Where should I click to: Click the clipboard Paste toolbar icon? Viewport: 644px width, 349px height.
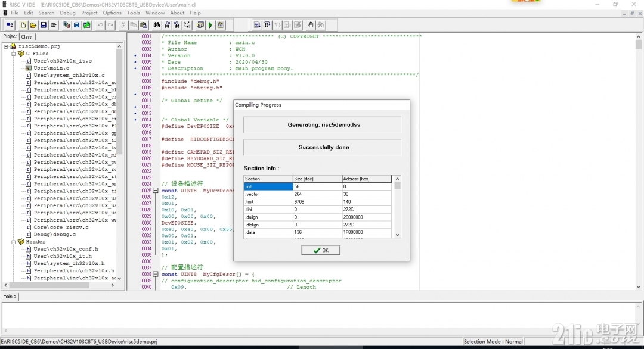point(143,25)
